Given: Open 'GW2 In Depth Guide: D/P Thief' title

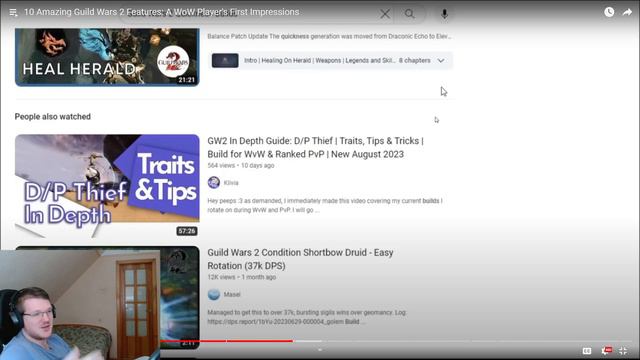Looking at the screenshot, I should coord(315,147).
